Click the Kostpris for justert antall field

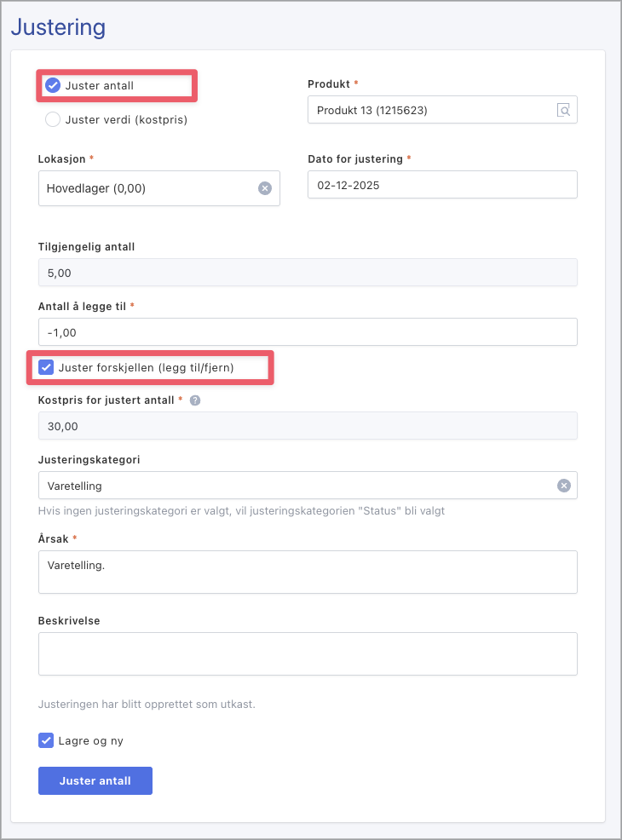point(308,425)
